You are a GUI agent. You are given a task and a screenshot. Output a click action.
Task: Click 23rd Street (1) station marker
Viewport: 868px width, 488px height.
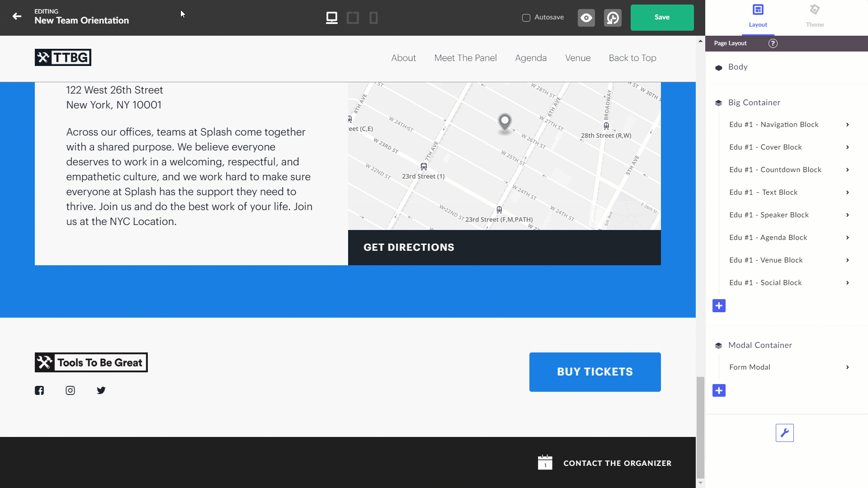424,166
